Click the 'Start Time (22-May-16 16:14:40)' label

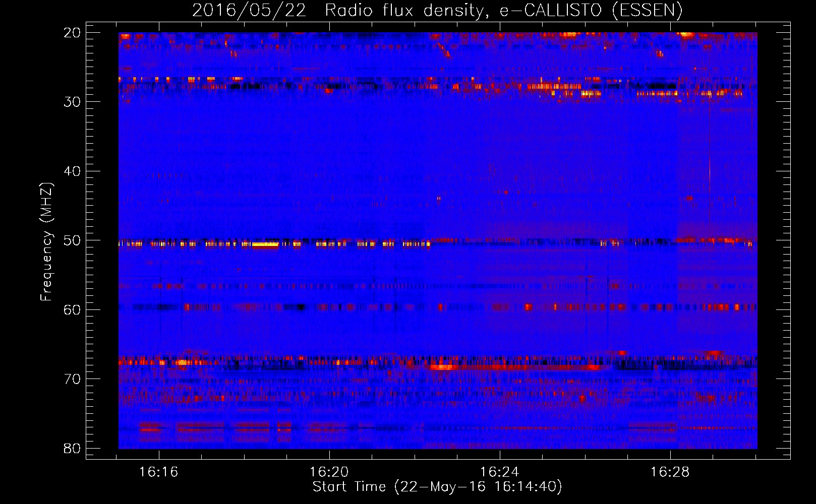pyautogui.click(x=437, y=487)
